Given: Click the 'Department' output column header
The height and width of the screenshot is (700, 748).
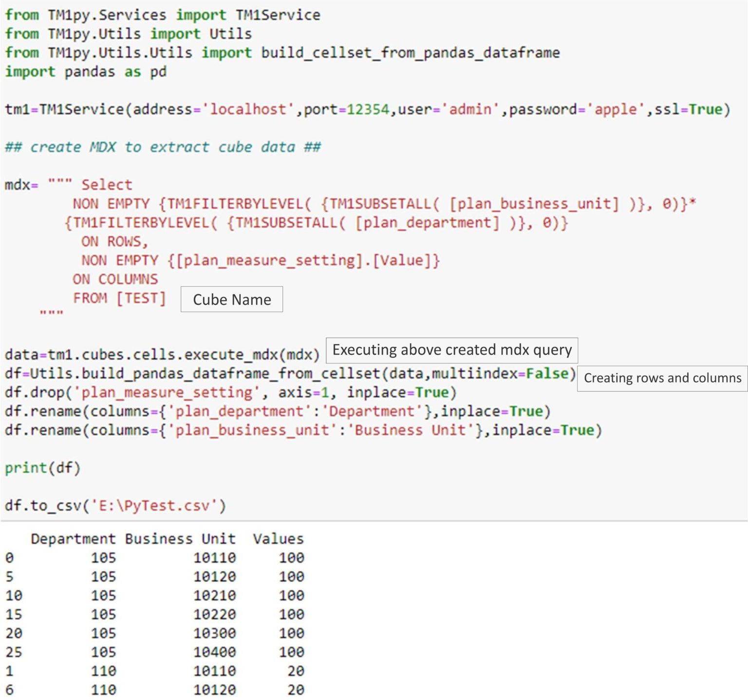Looking at the screenshot, I should (73, 539).
